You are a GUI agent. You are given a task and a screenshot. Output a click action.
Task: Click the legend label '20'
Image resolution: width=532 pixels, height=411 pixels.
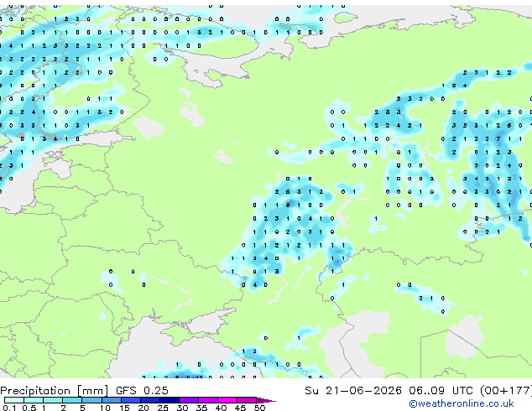tap(143, 408)
